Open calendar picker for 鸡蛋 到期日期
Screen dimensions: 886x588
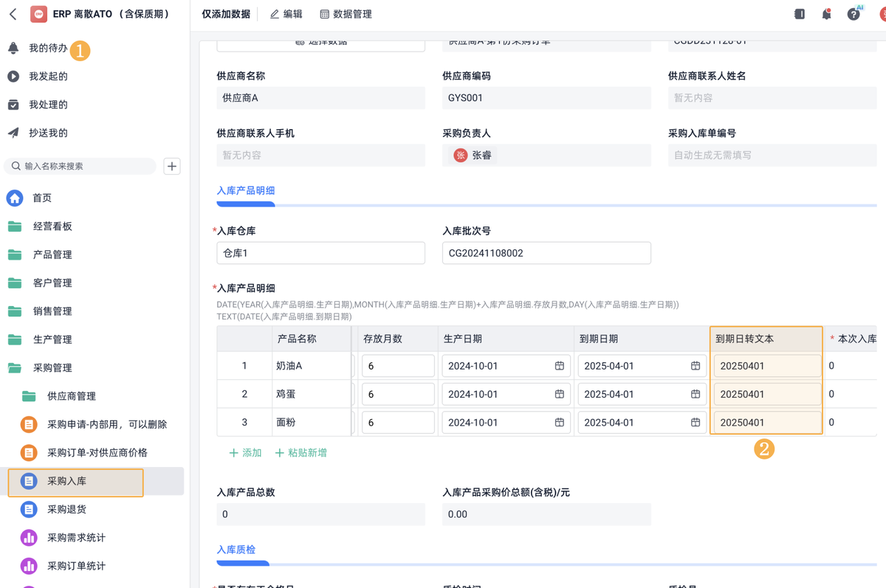(x=696, y=394)
